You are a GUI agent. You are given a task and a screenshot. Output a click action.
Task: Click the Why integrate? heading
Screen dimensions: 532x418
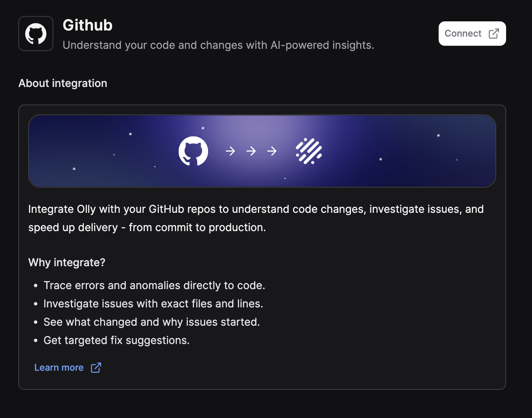coord(66,262)
